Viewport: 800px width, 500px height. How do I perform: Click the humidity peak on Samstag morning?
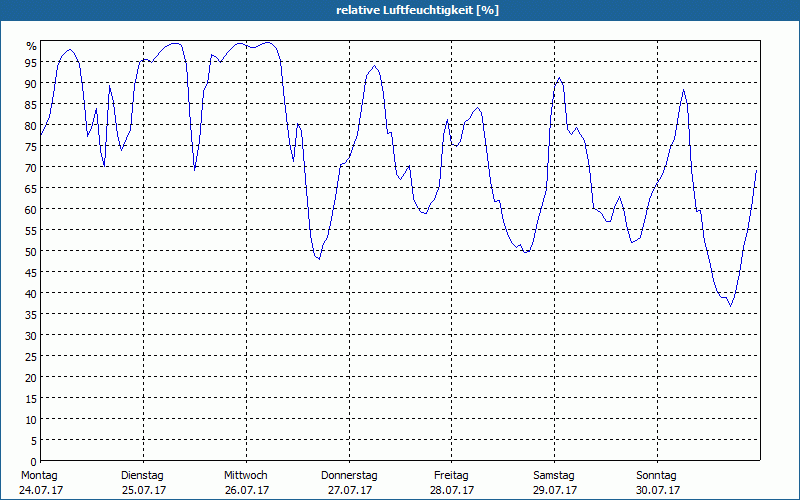[x=560, y=78]
